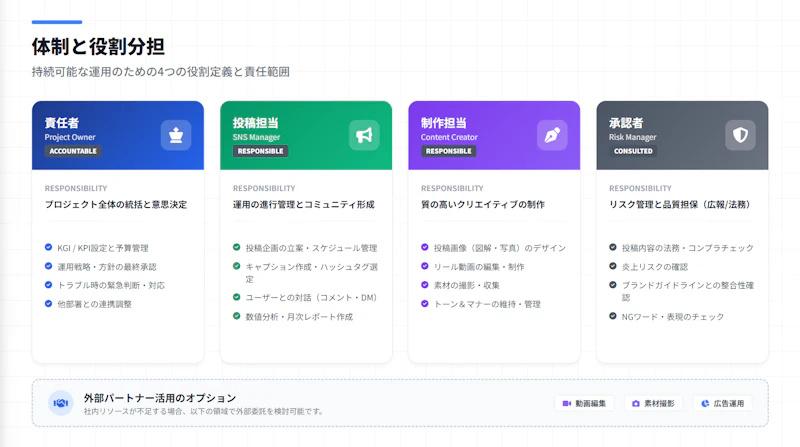Click the text 投稿企画の立案・スケジュール管理
This screenshot has height=447, width=800.
(311, 248)
